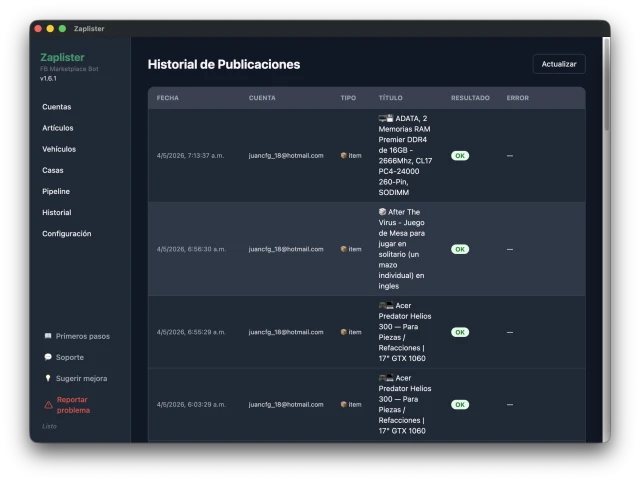Viewport: 640px width, 482px height.
Task: Click the OK badge in the ADATA row
Action: pos(460,155)
